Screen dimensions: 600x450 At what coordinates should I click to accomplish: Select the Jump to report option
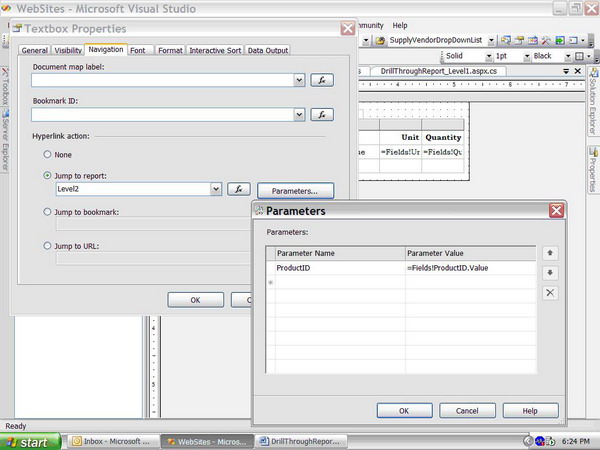coord(47,175)
